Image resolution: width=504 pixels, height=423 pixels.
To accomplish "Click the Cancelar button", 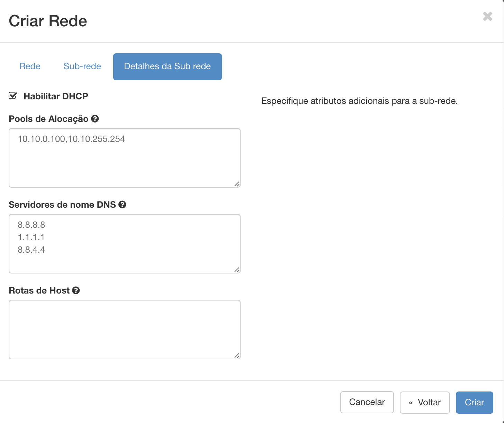I will point(367,402).
